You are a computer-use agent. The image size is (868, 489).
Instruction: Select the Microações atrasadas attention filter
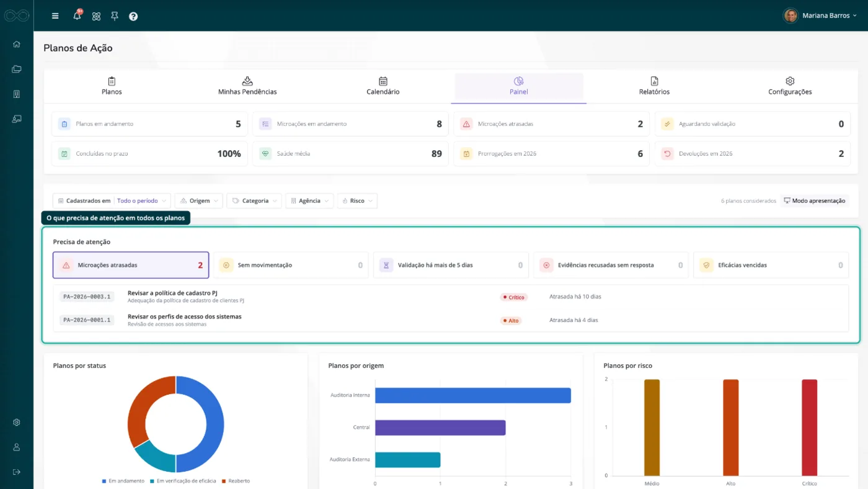tap(131, 265)
